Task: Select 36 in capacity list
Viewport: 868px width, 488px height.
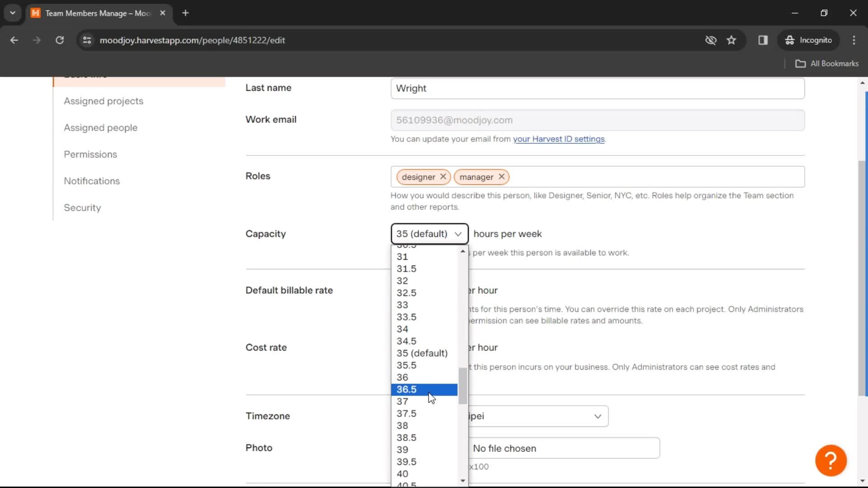Action: (424, 377)
